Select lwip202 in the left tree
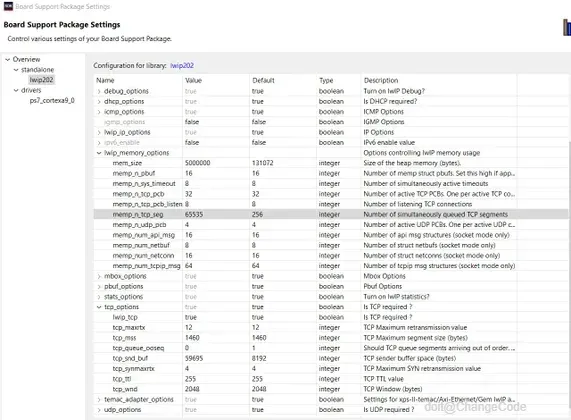Image resolution: width=571 pixels, height=420 pixels. coord(41,80)
